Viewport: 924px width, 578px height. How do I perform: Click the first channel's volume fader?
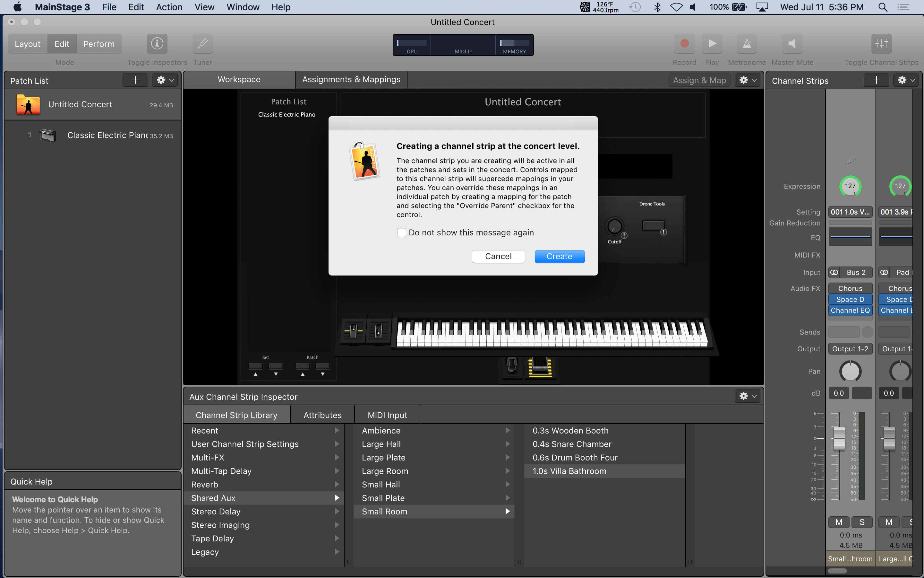839,438
